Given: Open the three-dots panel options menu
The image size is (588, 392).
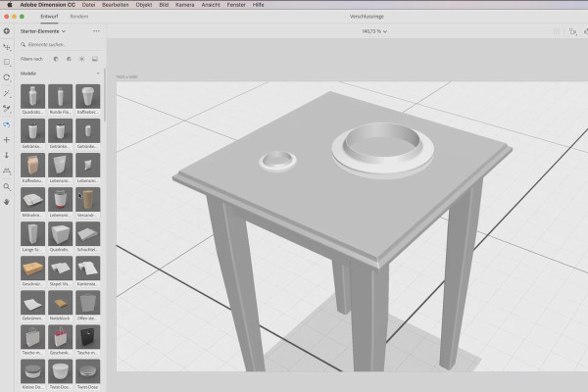Looking at the screenshot, I should [96, 31].
